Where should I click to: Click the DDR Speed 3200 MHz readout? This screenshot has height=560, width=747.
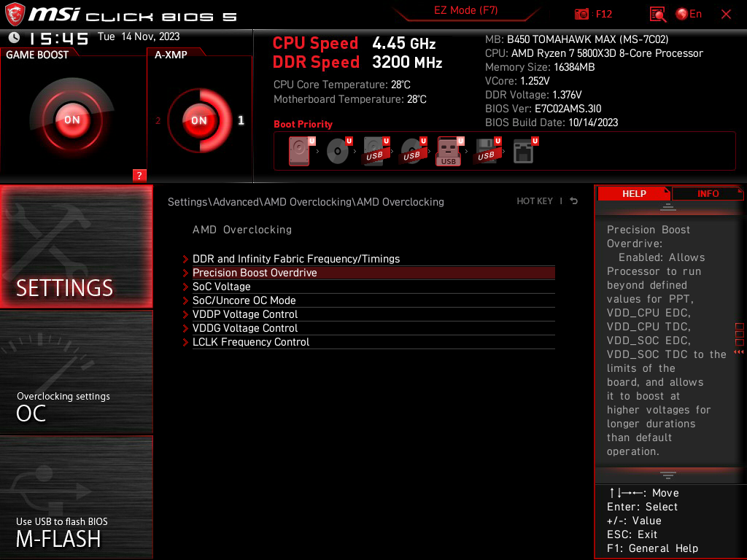pyautogui.click(x=357, y=63)
